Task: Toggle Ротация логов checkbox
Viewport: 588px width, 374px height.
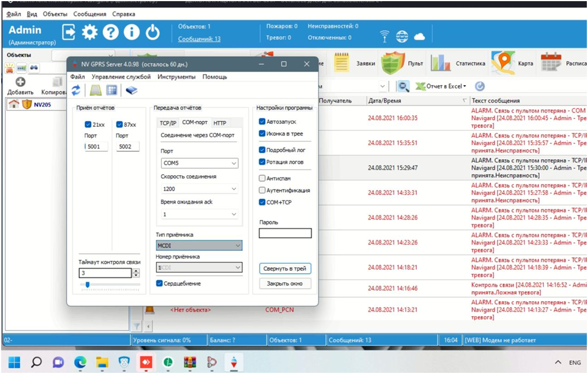Action: click(x=262, y=162)
